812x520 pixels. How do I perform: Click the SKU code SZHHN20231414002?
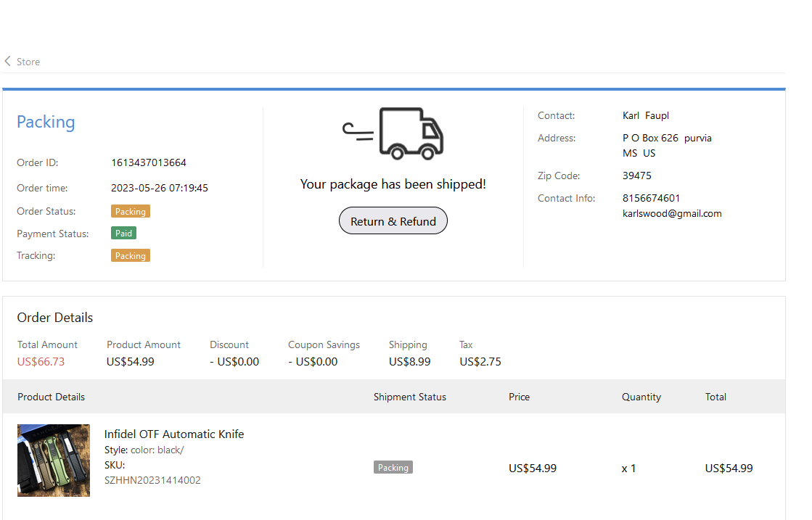pyautogui.click(x=152, y=480)
